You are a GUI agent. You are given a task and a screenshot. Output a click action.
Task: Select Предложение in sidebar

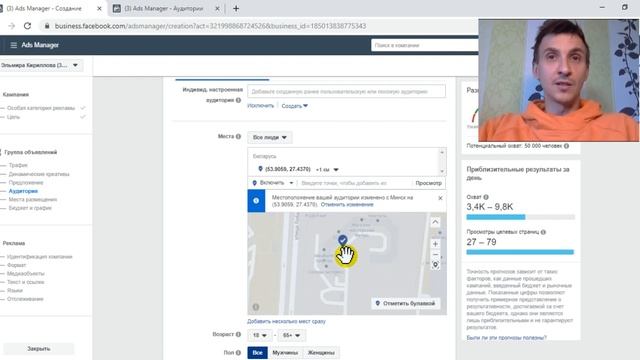point(26,182)
